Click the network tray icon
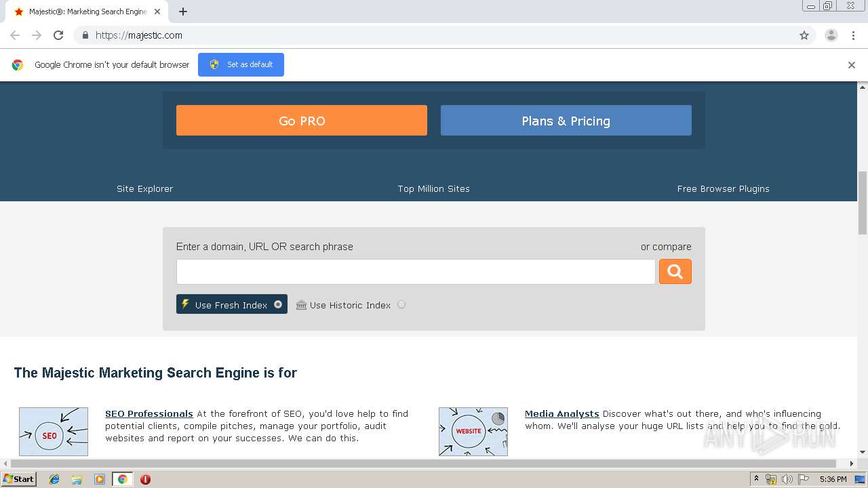Viewport: 868px width, 488px height. coord(771,479)
